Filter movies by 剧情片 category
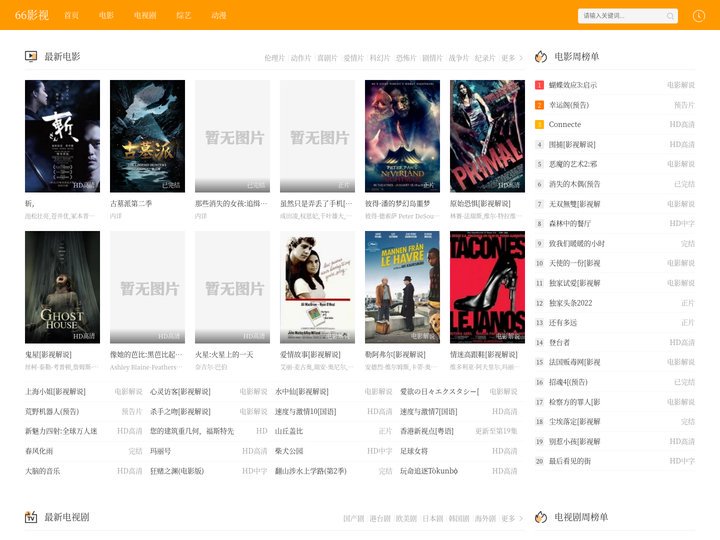Screen dimensions: 720x540 (432, 58)
